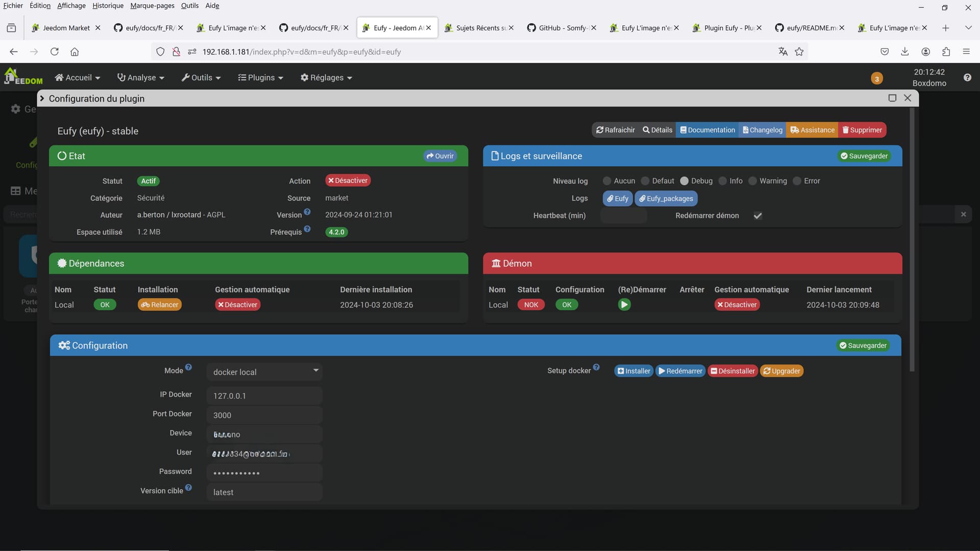Expand the Réglages menu

point(326,78)
